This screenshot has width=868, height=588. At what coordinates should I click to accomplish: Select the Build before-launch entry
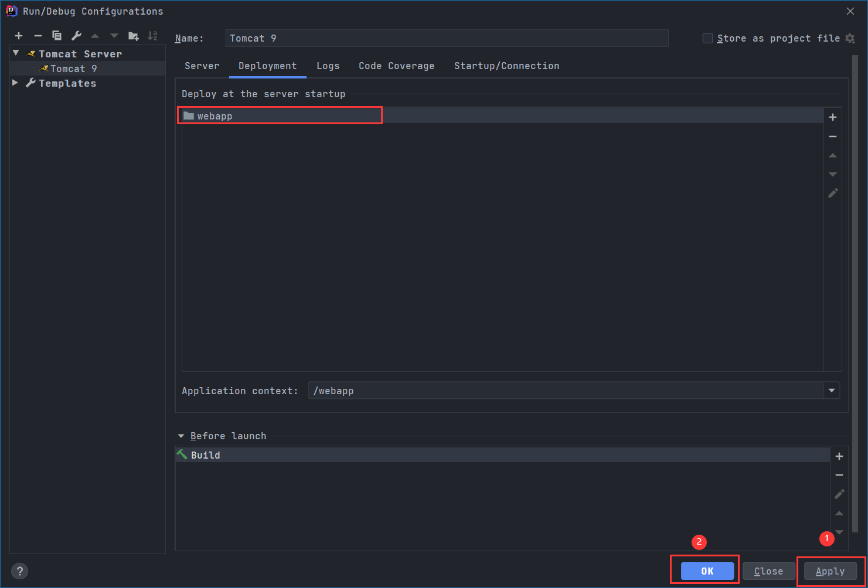pyautogui.click(x=502, y=455)
